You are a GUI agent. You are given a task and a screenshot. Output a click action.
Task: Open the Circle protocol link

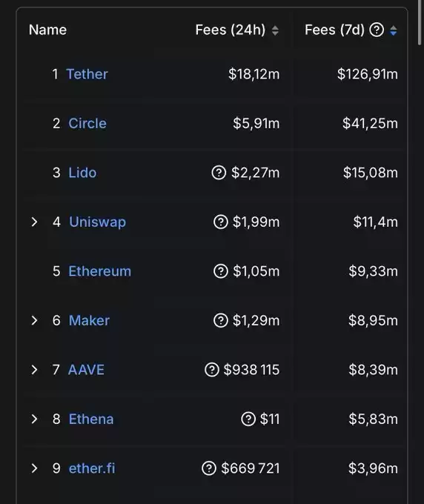click(x=87, y=124)
